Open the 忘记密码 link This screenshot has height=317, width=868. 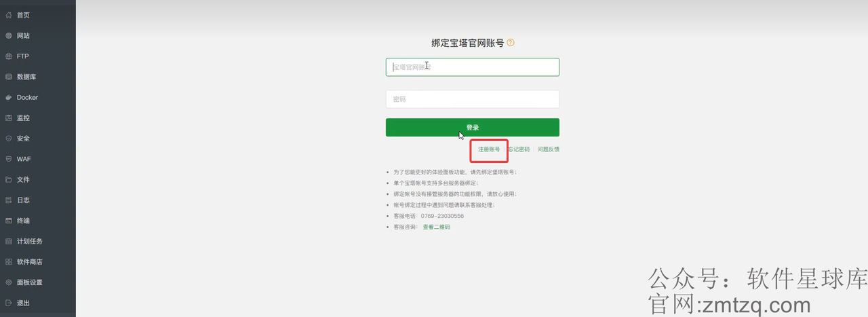519,149
